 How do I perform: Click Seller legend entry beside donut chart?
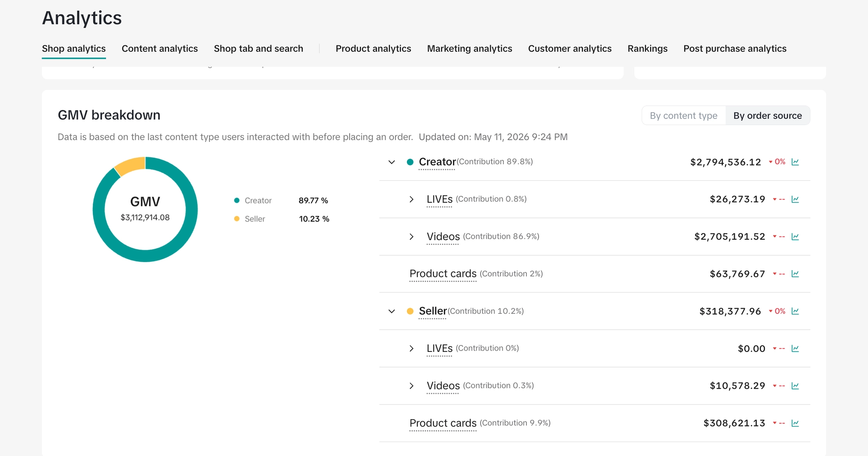(x=250, y=219)
